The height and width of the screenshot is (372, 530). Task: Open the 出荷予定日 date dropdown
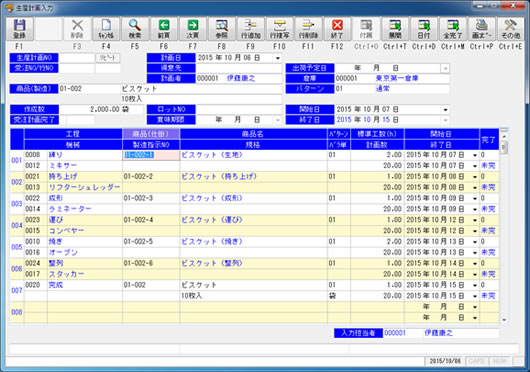tap(445, 68)
